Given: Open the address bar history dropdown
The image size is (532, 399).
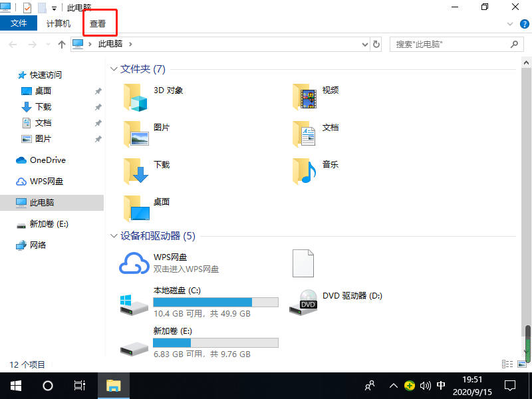Looking at the screenshot, I should click(364, 44).
